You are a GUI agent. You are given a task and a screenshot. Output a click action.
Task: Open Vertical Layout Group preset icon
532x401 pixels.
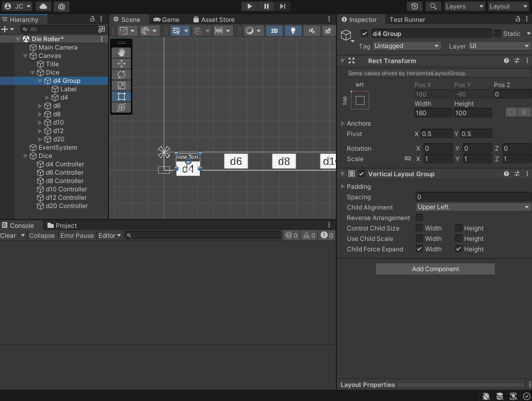[x=517, y=174]
